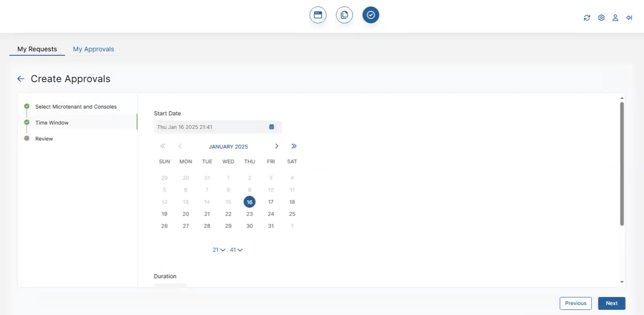Image resolution: width=644 pixels, height=315 pixels.
Task: Jump calendar forward one year
Action: click(294, 146)
